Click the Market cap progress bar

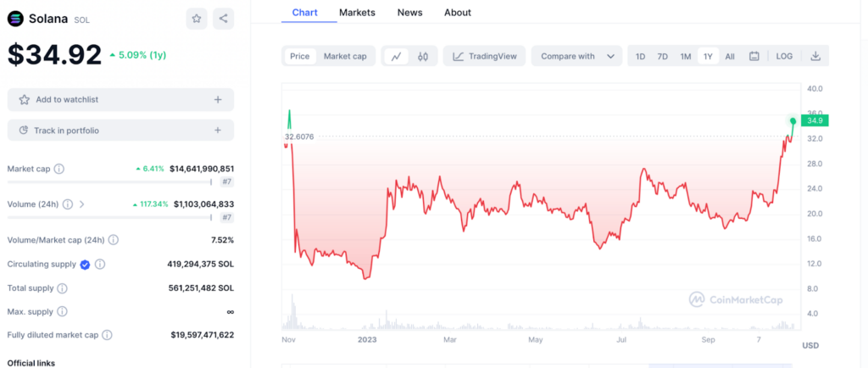point(109,182)
